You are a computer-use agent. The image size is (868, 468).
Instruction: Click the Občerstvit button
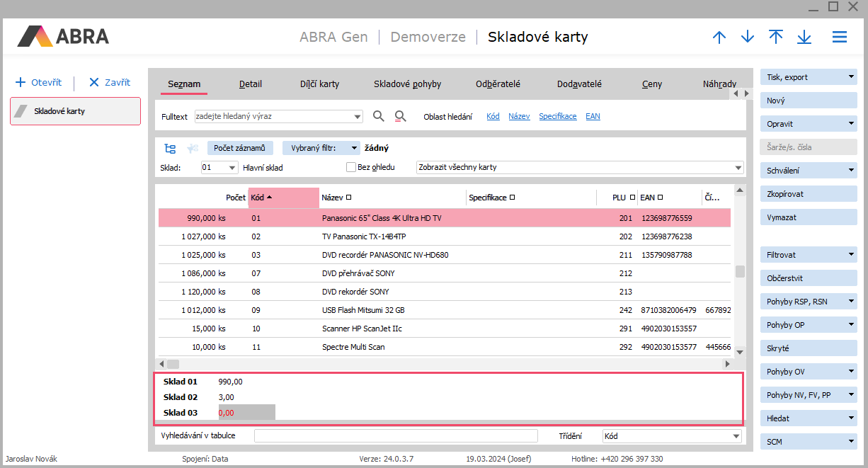[x=809, y=278]
